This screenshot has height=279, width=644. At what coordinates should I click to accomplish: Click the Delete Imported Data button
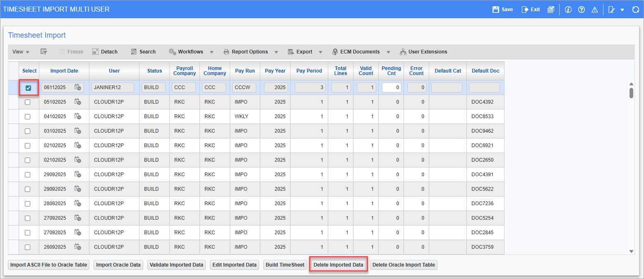point(338,264)
